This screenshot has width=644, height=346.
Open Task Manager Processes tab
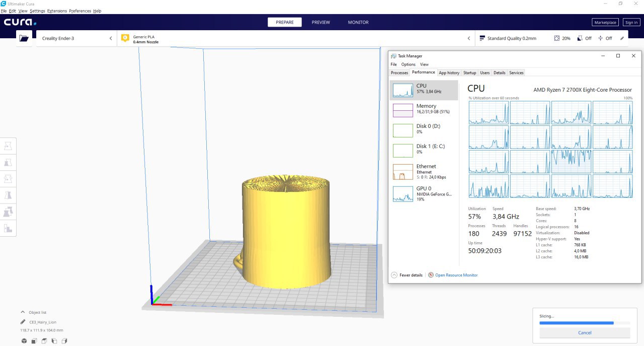click(x=399, y=73)
